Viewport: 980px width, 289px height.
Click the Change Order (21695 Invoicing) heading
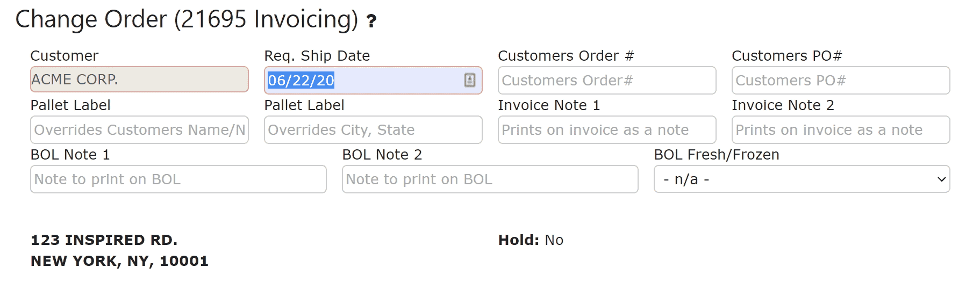(187, 19)
